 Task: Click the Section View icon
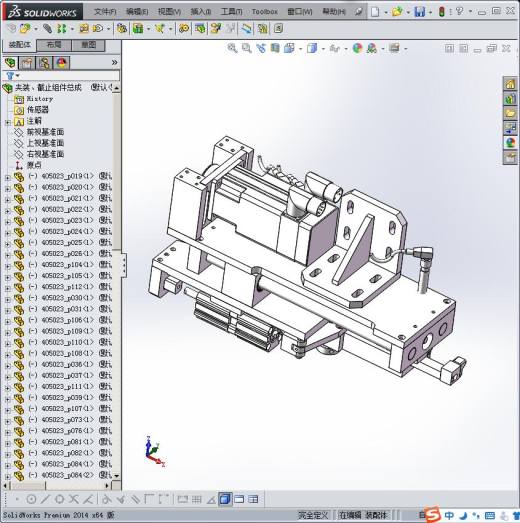pos(275,48)
